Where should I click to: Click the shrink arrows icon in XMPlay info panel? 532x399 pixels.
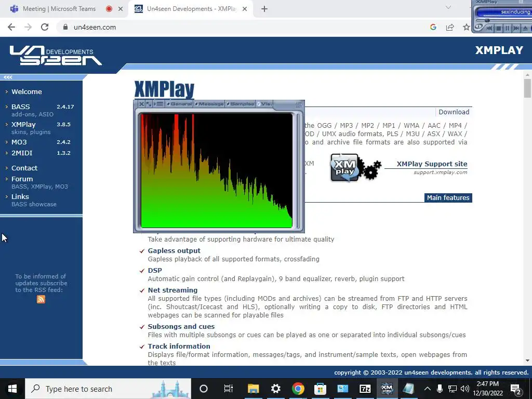pyautogui.click(x=149, y=104)
